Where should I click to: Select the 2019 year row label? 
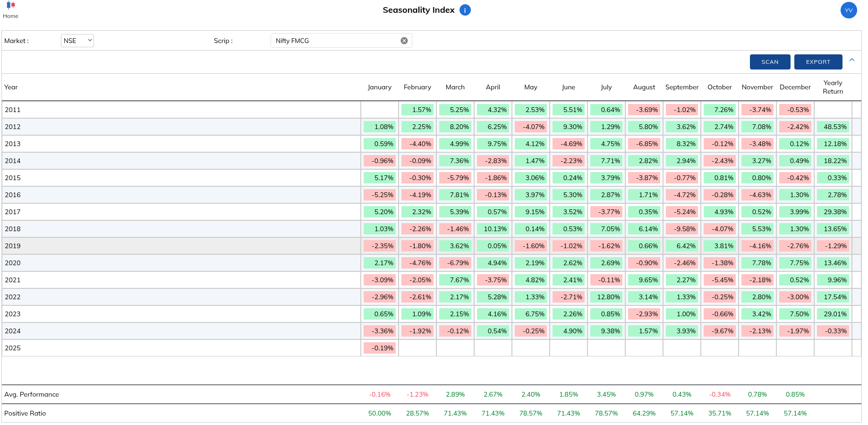click(x=13, y=246)
